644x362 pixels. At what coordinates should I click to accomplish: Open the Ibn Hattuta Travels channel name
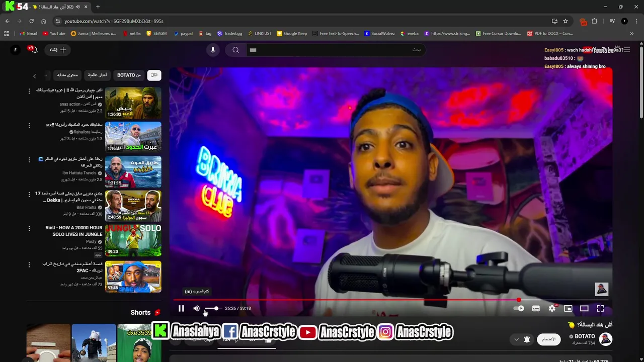(79, 173)
